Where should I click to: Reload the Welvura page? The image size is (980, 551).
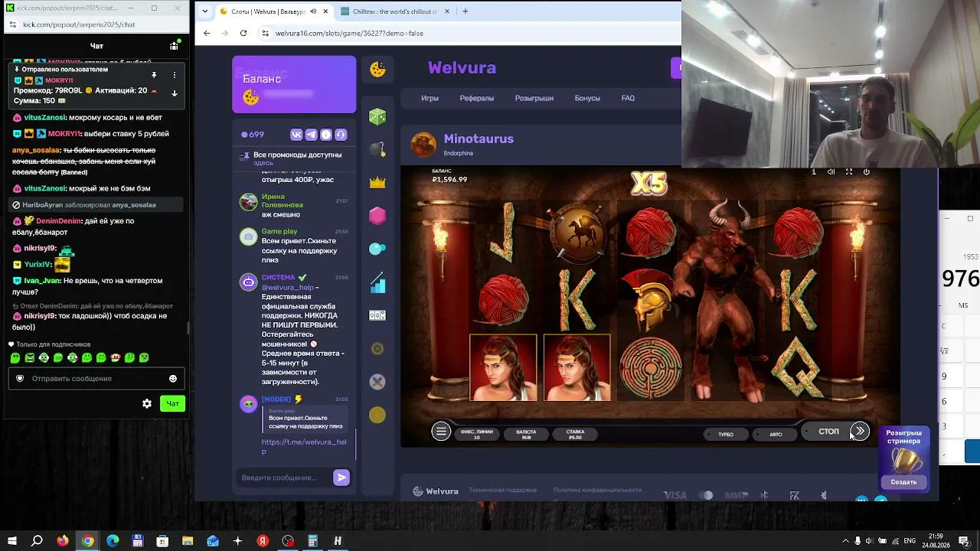pyautogui.click(x=243, y=33)
